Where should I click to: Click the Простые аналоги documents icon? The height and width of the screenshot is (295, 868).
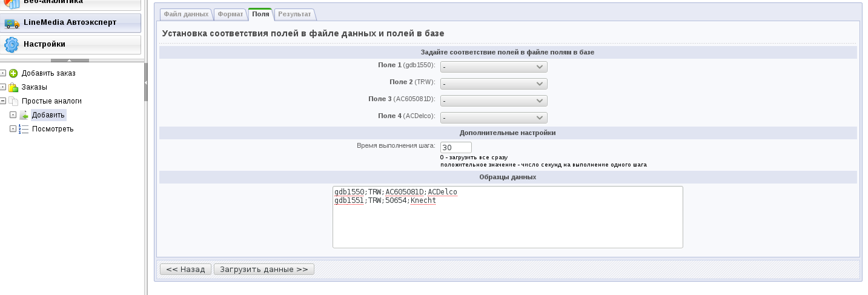(13, 101)
